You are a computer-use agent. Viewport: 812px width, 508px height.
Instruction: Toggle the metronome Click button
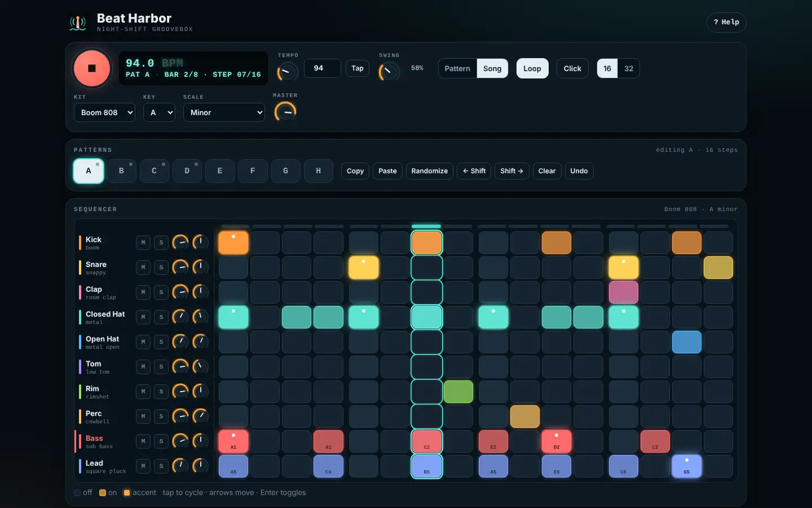572,68
